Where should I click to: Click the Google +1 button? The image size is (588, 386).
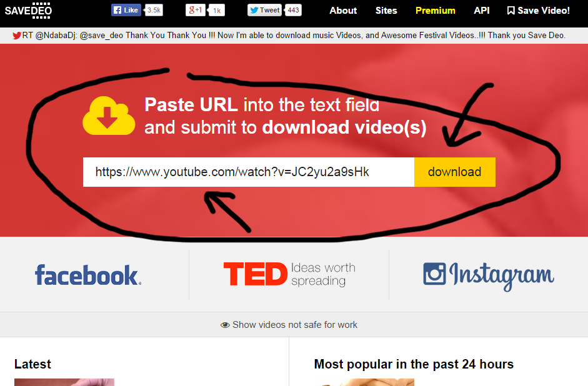tap(196, 10)
